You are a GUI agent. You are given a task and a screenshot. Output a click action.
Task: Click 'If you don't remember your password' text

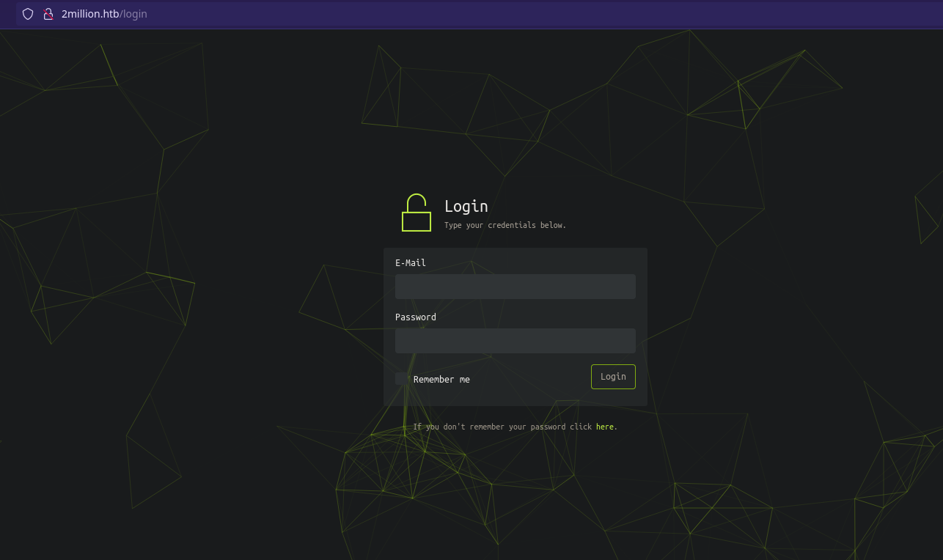502,427
